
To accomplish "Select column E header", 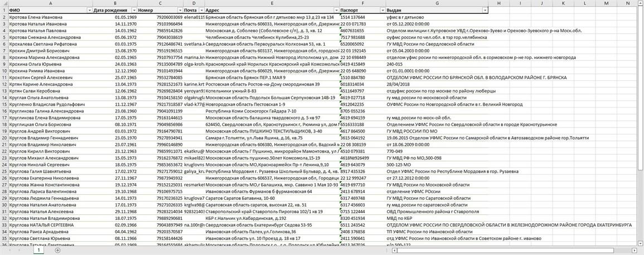I will 272,3.
